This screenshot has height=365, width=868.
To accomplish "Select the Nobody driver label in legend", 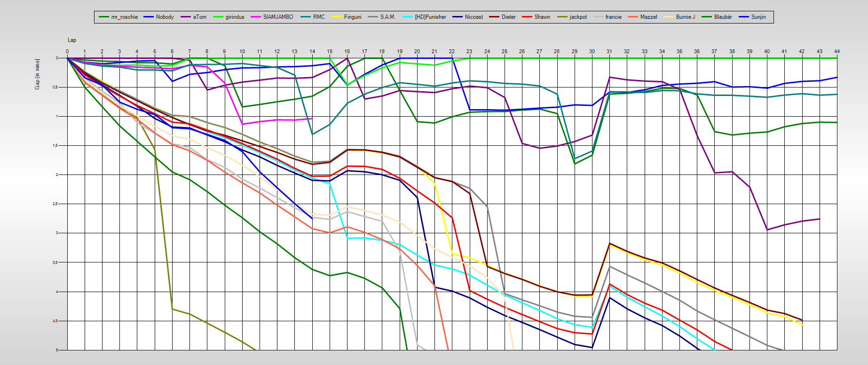I will tap(165, 17).
